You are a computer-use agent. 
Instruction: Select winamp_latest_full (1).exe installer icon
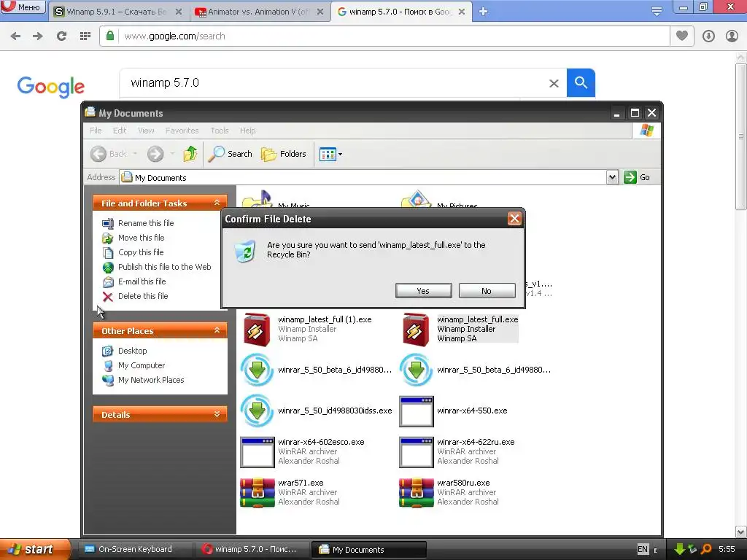(x=258, y=329)
